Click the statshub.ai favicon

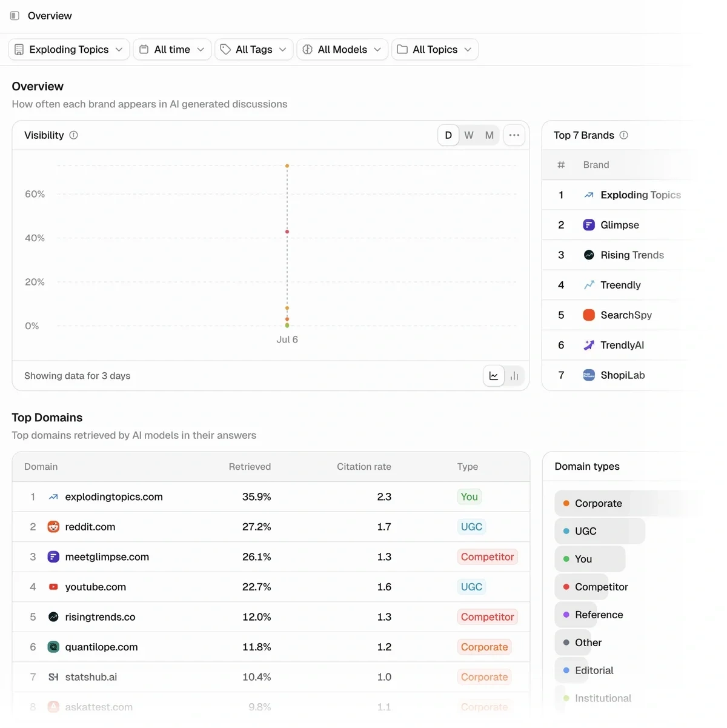[53, 677]
